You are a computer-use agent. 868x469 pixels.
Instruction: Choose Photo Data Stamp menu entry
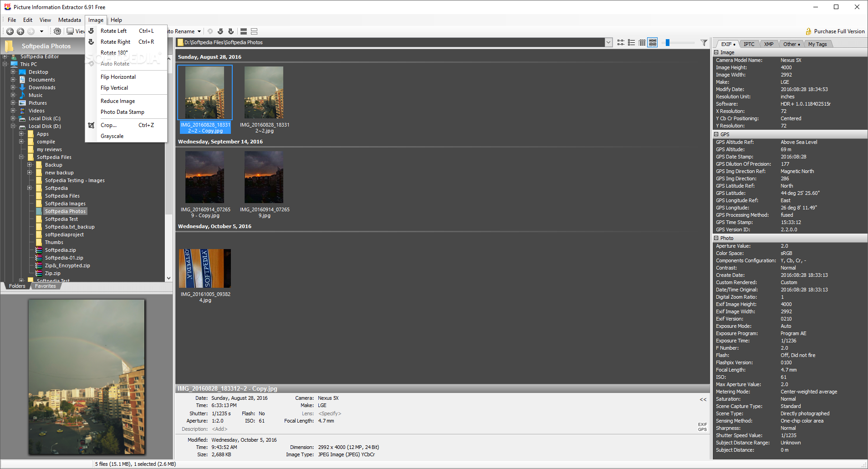pyautogui.click(x=126, y=112)
